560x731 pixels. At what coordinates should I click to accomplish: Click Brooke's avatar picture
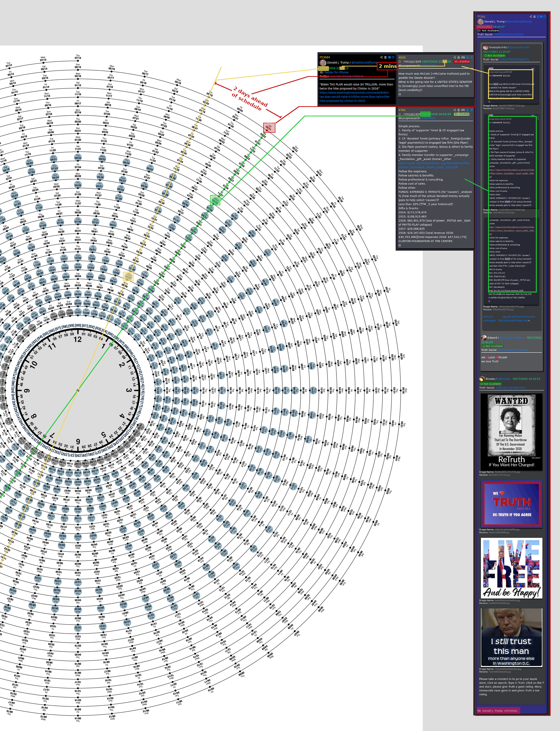pyautogui.click(x=482, y=379)
